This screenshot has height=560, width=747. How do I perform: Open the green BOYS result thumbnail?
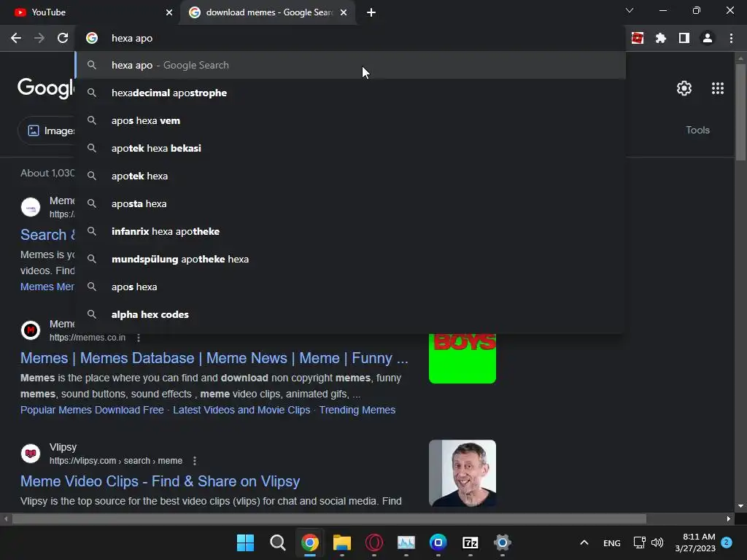click(462, 358)
